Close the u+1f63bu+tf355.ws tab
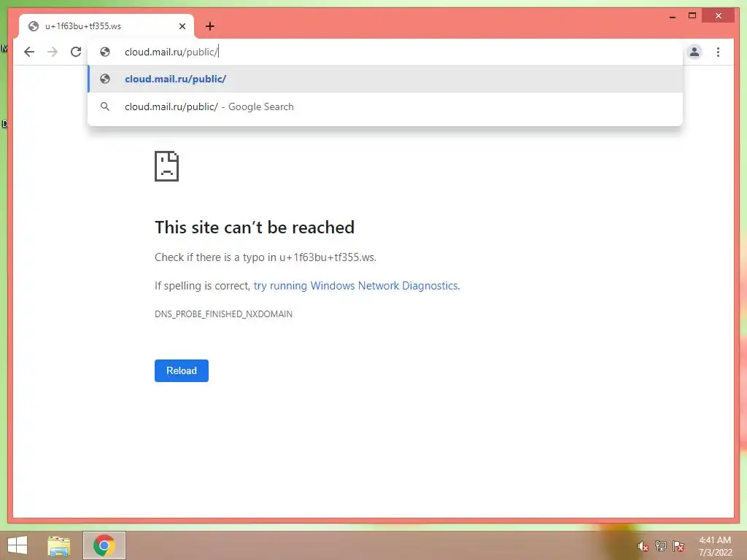The height and width of the screenshot is (560, 747). 182,26
